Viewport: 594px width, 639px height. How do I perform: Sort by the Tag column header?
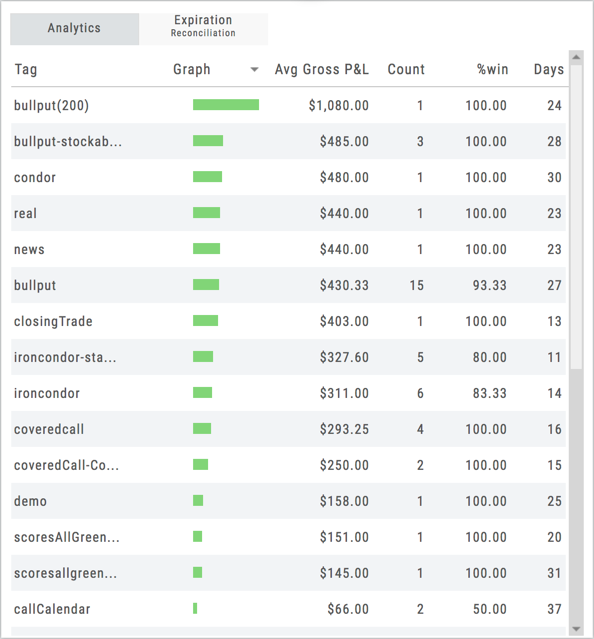click(26, 70)
